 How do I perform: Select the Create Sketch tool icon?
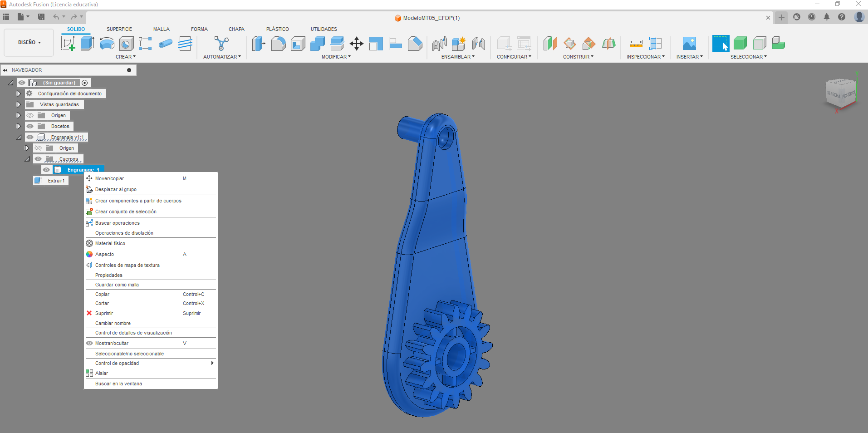tap(68, 44)
